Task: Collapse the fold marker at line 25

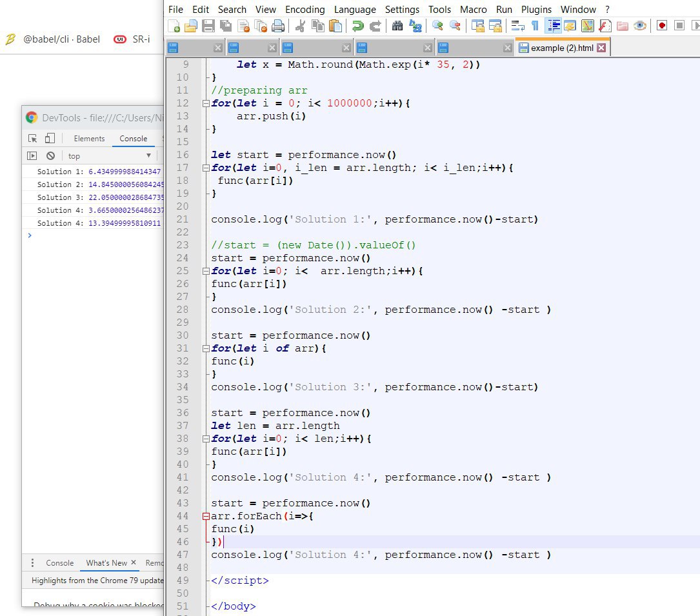Action: (206, 272)
